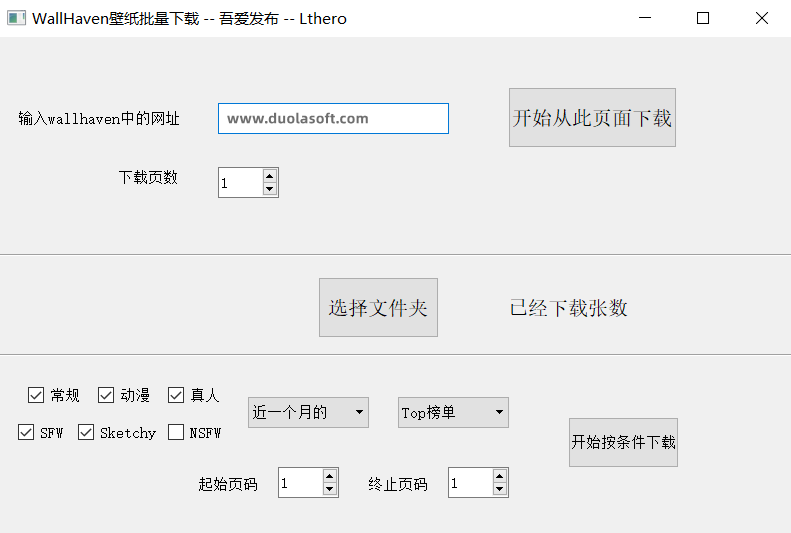Click the 下载页数 label
This screenshot has height=533, width=791.
pos(148,177)
